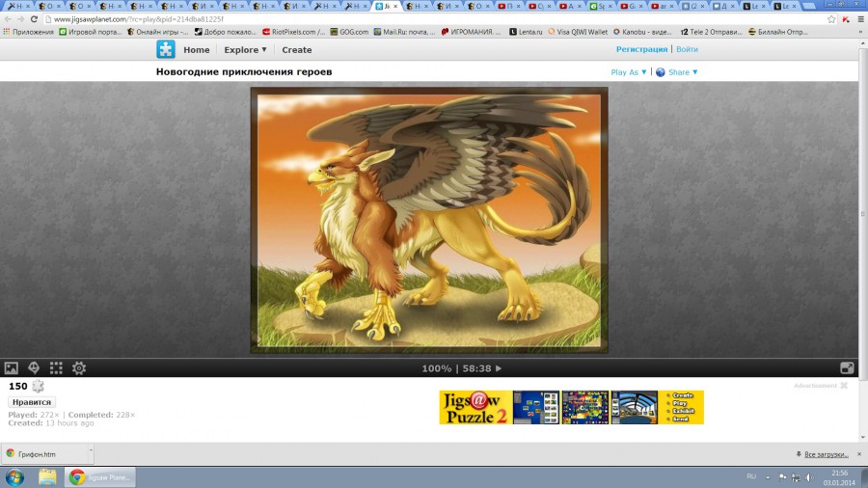
Task: Reload the page
Action: 34,19
